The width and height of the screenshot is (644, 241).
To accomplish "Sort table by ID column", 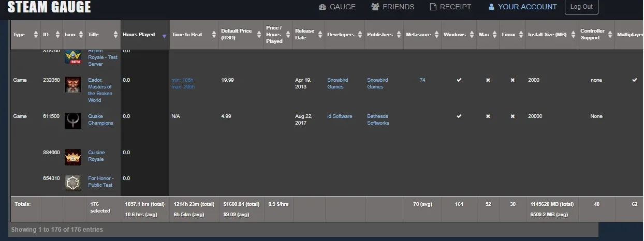I will click(x=52, y=35).
